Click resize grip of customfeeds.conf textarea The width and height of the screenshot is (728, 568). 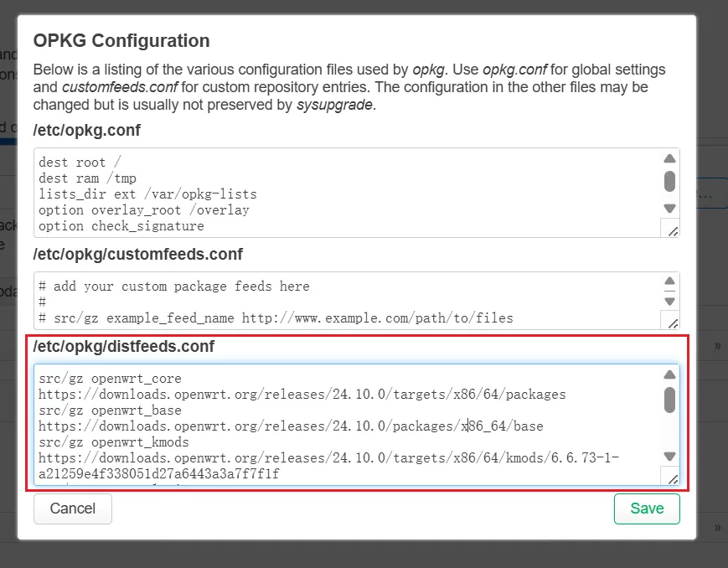670,321
